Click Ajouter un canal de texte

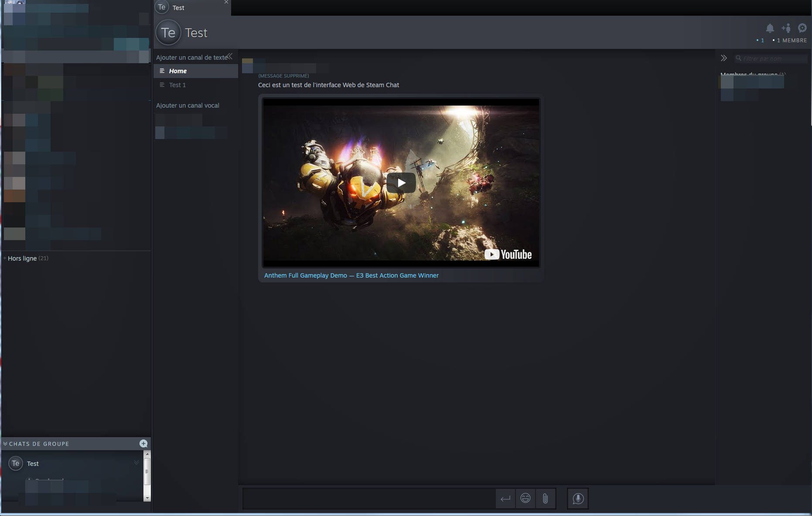191,58
